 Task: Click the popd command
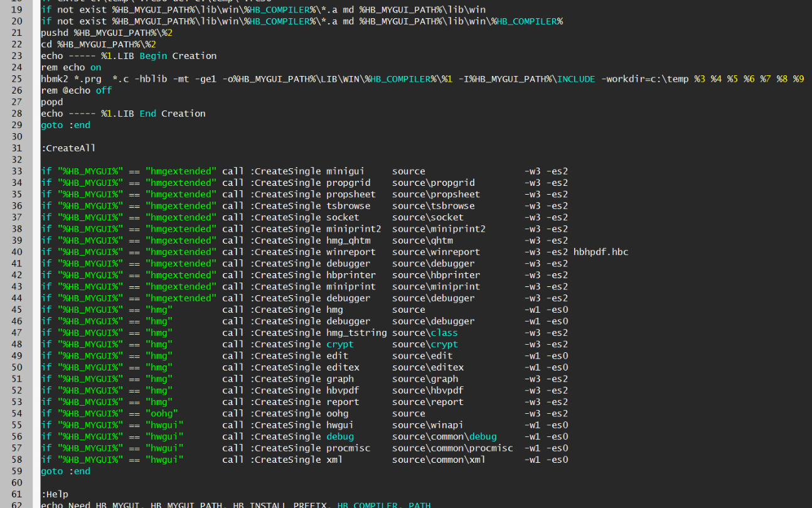tap(51, 102)
